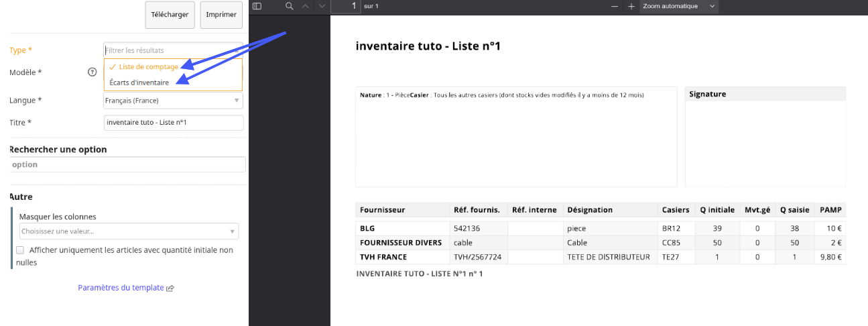Edit the Titre input field
Screen dimensions: 868x326
pyautogui.click(x=173, y=123)
